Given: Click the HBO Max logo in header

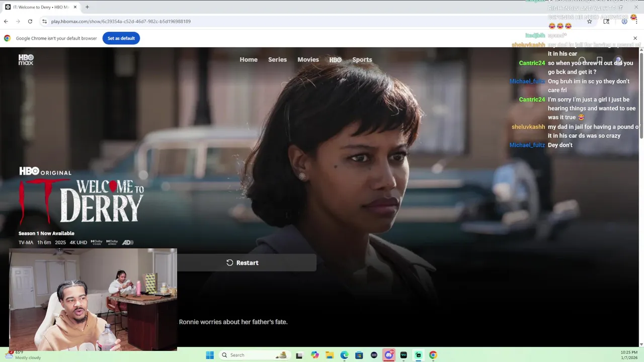Looking at the screenshot, I should (26, 59).
